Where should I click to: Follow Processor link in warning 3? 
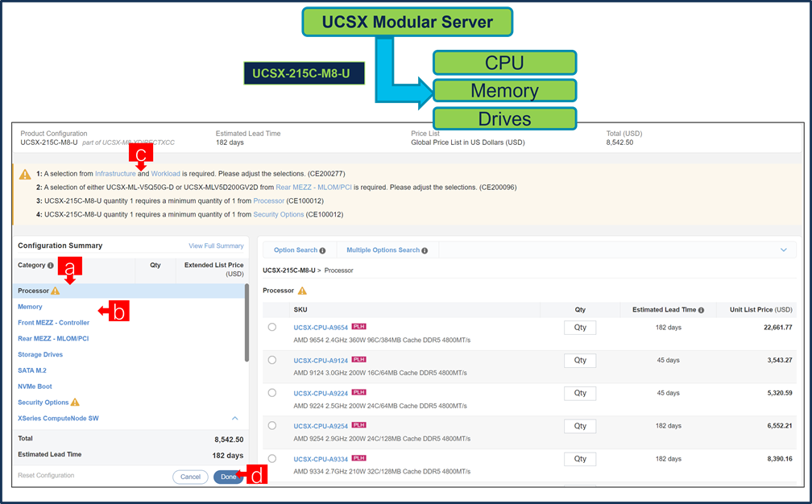click(x=269, y=200)
